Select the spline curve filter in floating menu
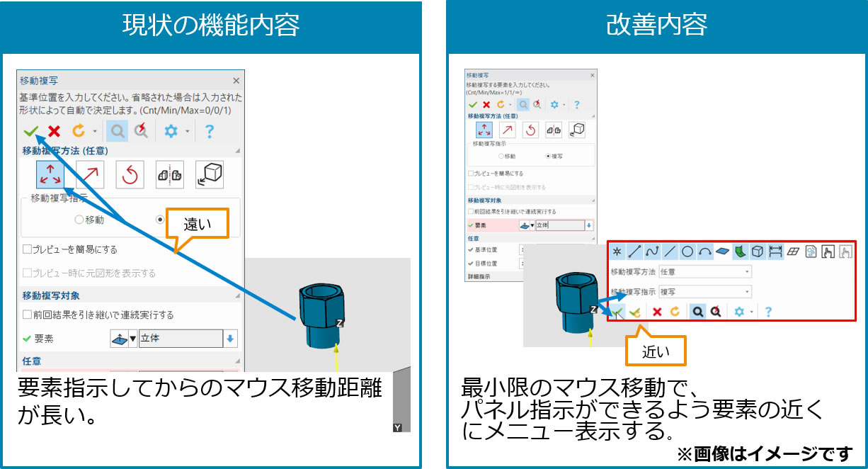 coord(651,251)
